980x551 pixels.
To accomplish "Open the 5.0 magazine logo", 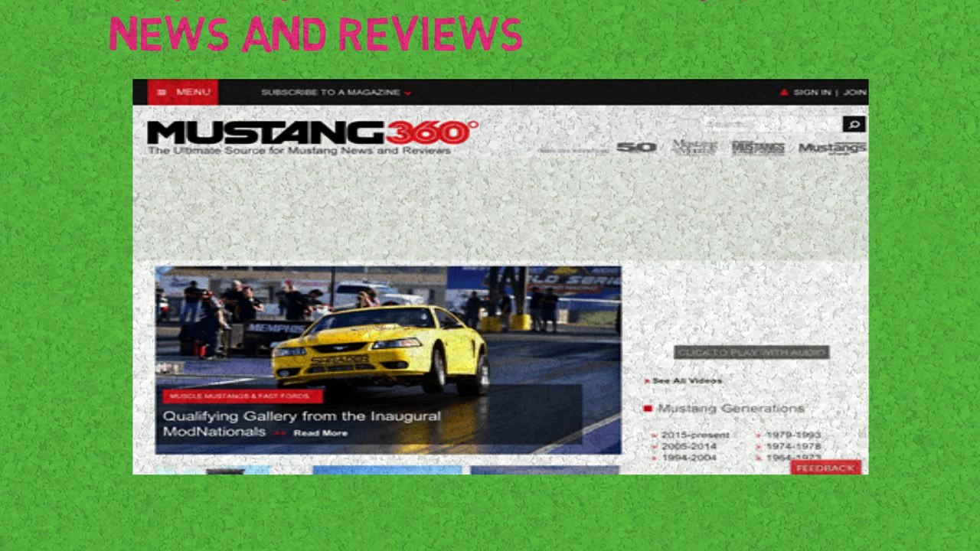I will click(x=636, y=147).
